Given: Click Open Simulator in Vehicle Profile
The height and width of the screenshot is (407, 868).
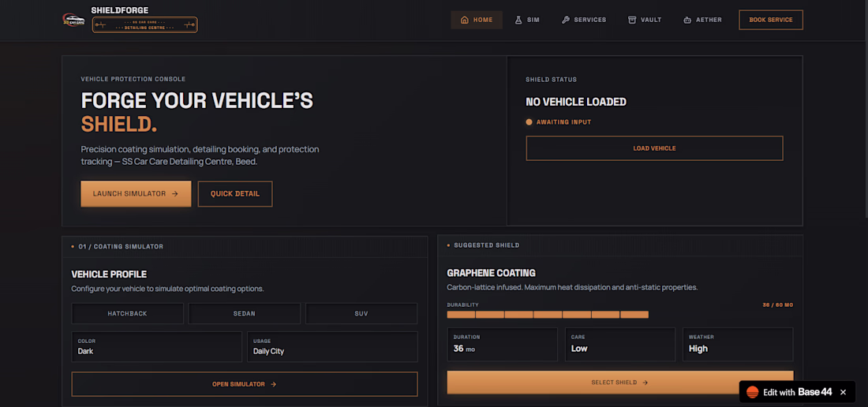Looking at the screenshot, I should tap(244, 384).
